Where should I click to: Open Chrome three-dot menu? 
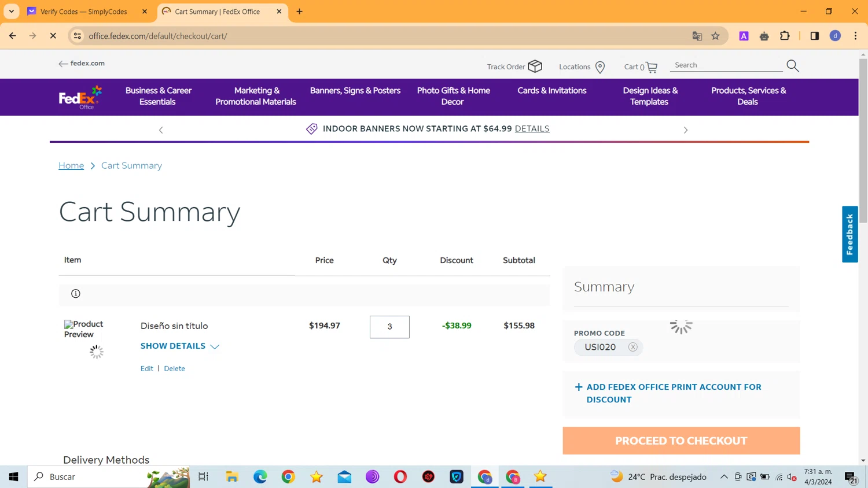pyautogui.click(x=856, y=36)
